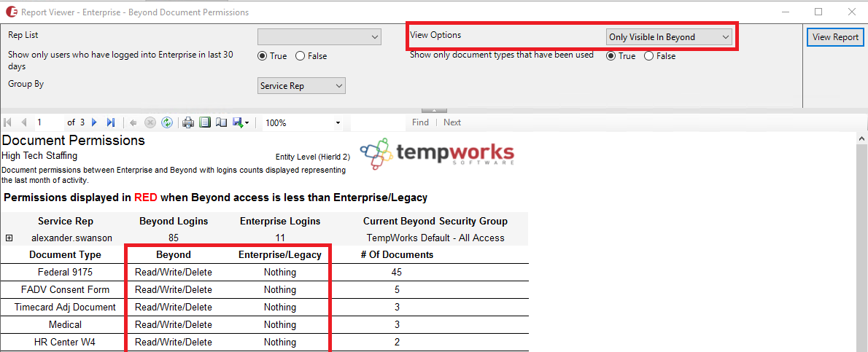Toggle print layout view
The width and height of the screenshot is (868, 352).
205,122
